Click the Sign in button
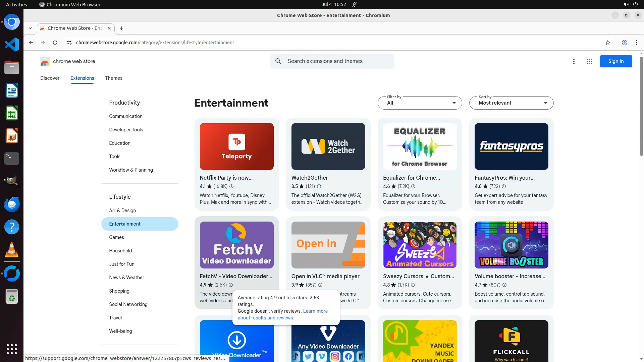This screenshot has height=362, width=644. [615, 61]
